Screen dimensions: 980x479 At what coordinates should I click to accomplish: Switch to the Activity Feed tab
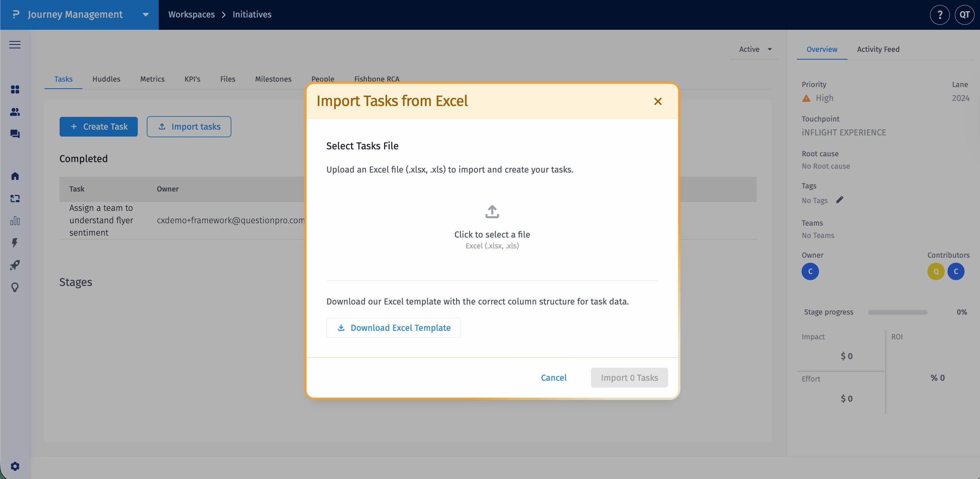pos(878,49)
